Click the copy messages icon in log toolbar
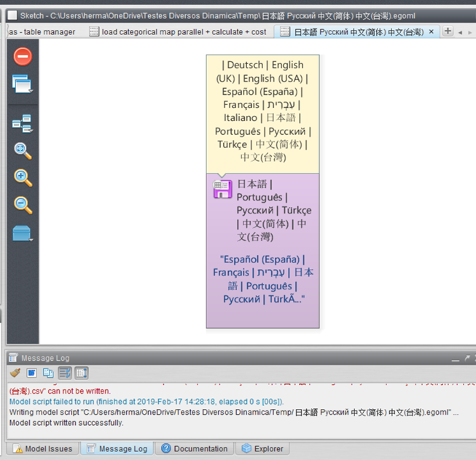Screen dimensions: 476x460 tap(48, 373)
